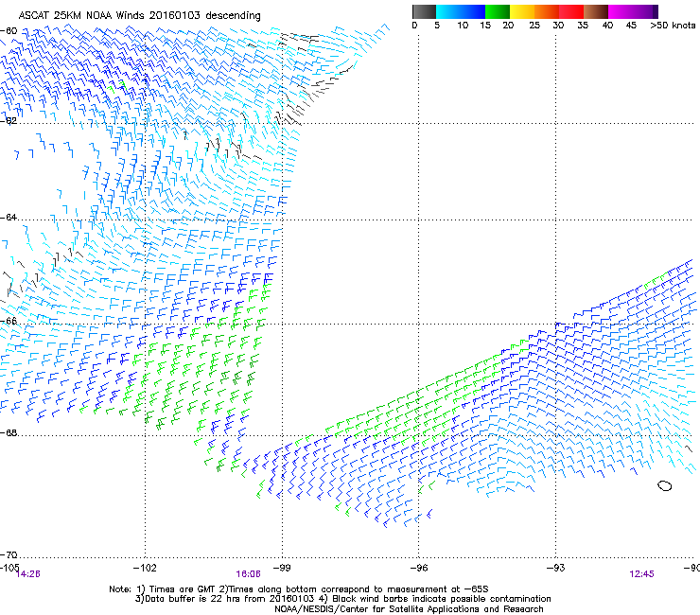Image resolution: width=700 pixels, height=615 pixels.
Task: Click the '10' knots legend label
Action: click(463, 26)
